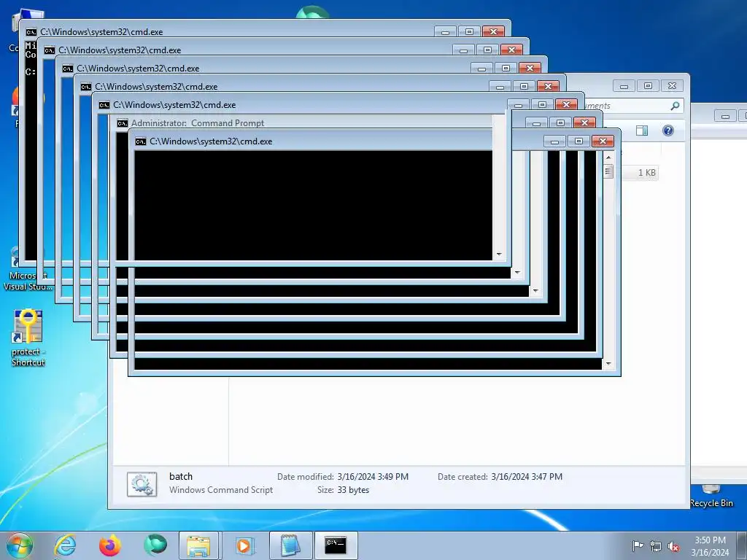Image resolution: width=747 pixels, height=560 pixels.
Task: Close the Explorer window behind the prompts
Action: tap(672, 86)
